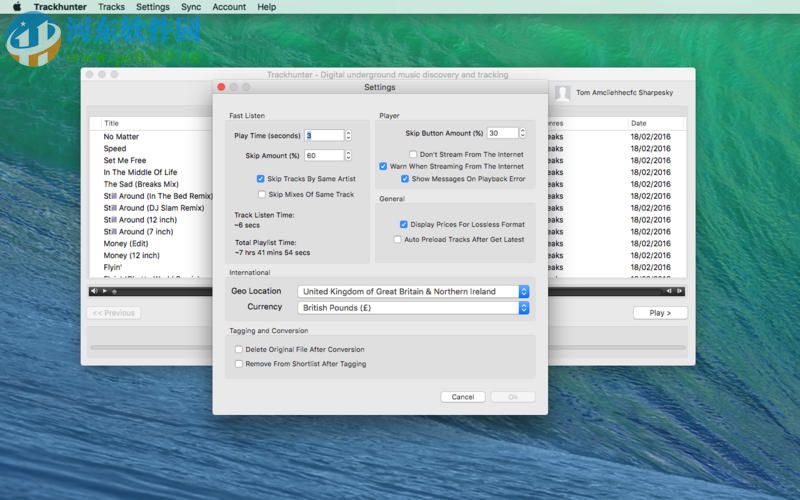Open the Apple menu
The height and width of the screenshot is (500, 800).
pos(17,7)
